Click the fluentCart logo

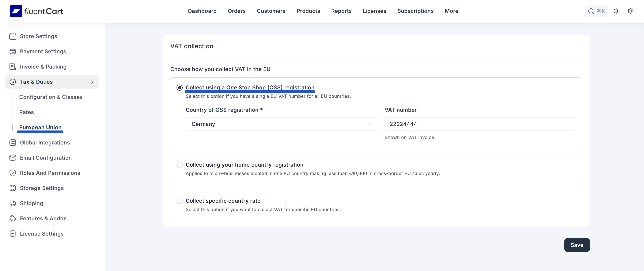(36, 11)
